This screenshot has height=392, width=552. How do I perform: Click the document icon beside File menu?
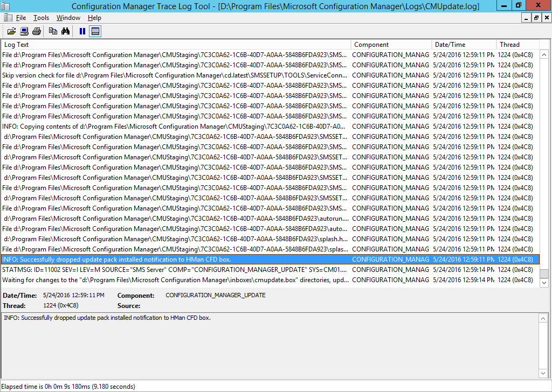point(8,18)
